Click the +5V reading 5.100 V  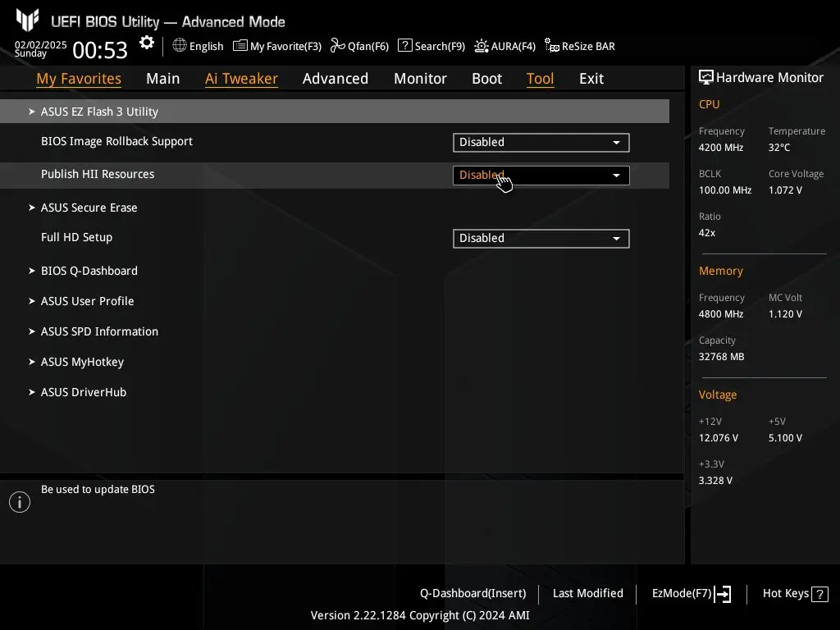click(x=785, y=438)
